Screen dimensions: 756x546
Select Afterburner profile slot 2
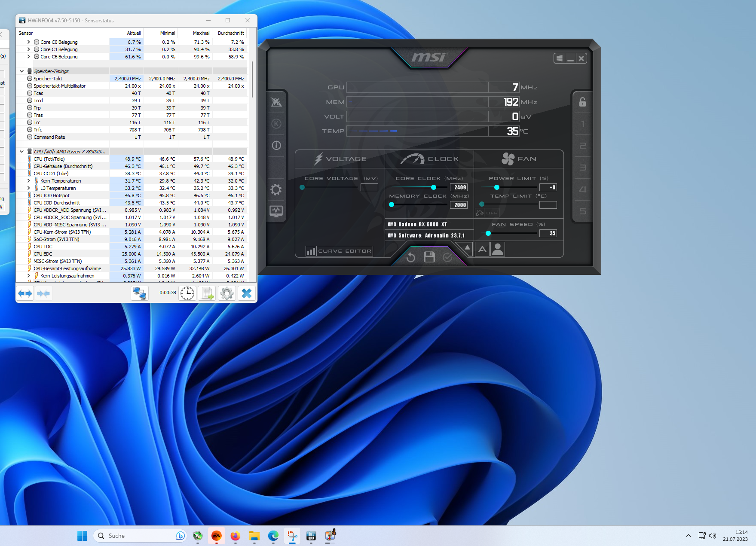pos(583,146)
